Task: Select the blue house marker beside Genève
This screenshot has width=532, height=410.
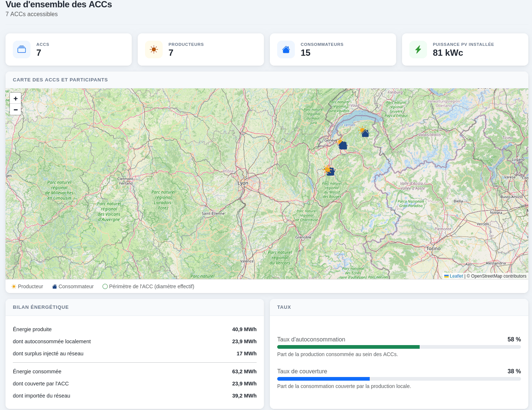Action: 343,146
